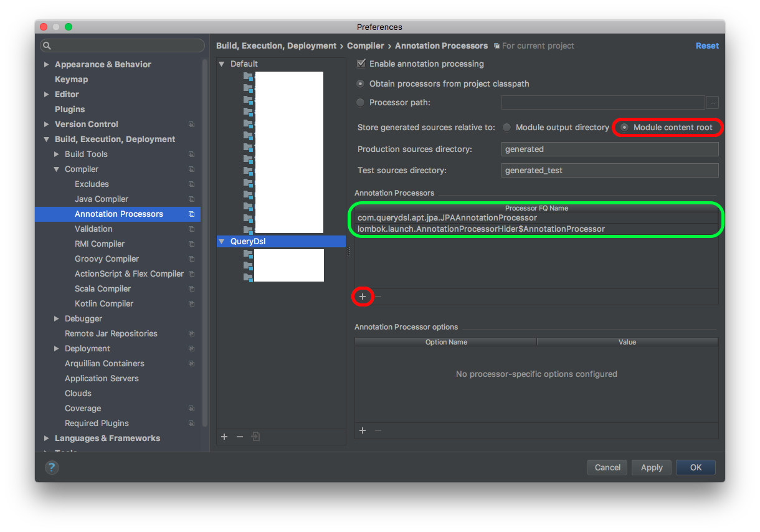Navigate to Compiler via the breadcrumb
This screenshot has width=760, height=532.
pyautogui.click(x=366, y=45)
